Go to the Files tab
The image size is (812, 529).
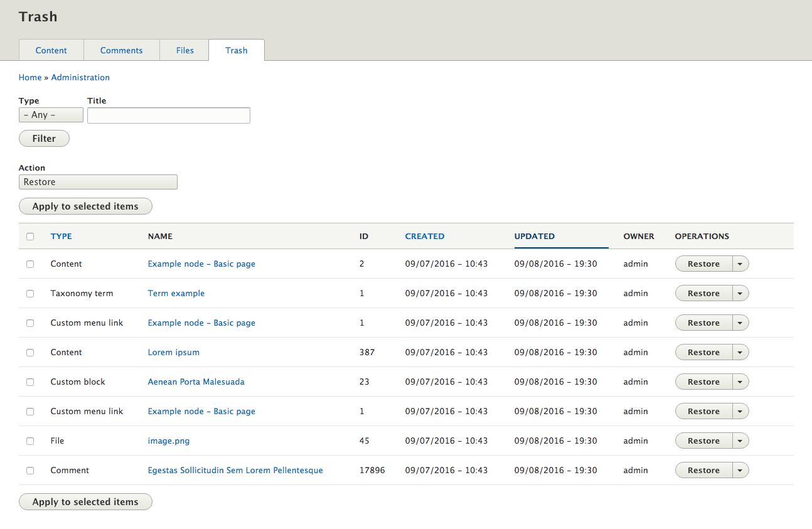coord(184,50)
